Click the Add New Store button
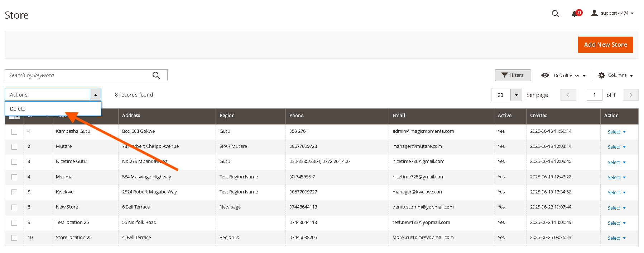 click(605, 45)
